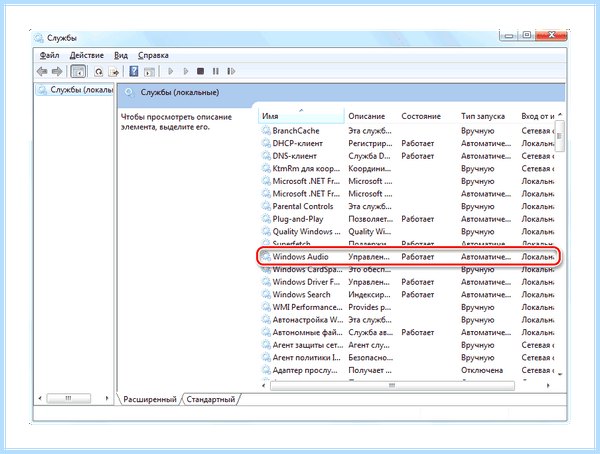The height and width of the screenshot is (454, 600).
Task: Click the gear icon beside BranchCache
Action: [x=266, y=131]
